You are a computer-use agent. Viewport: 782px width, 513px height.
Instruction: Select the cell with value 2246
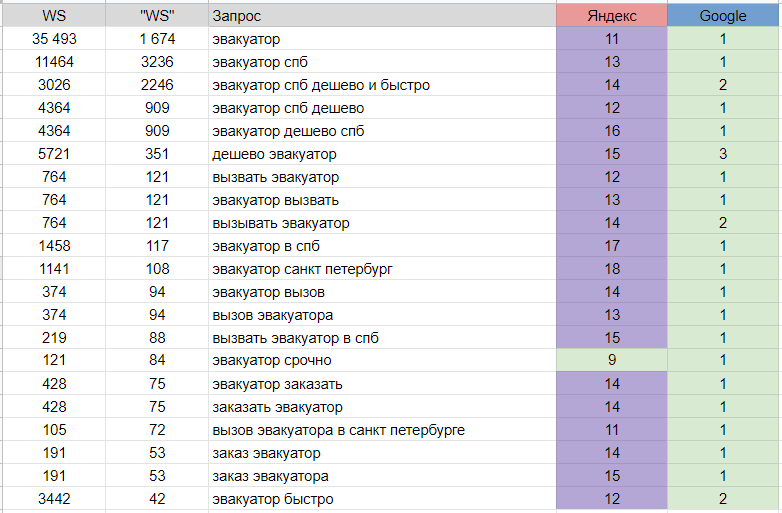click(x=157, y=85)
